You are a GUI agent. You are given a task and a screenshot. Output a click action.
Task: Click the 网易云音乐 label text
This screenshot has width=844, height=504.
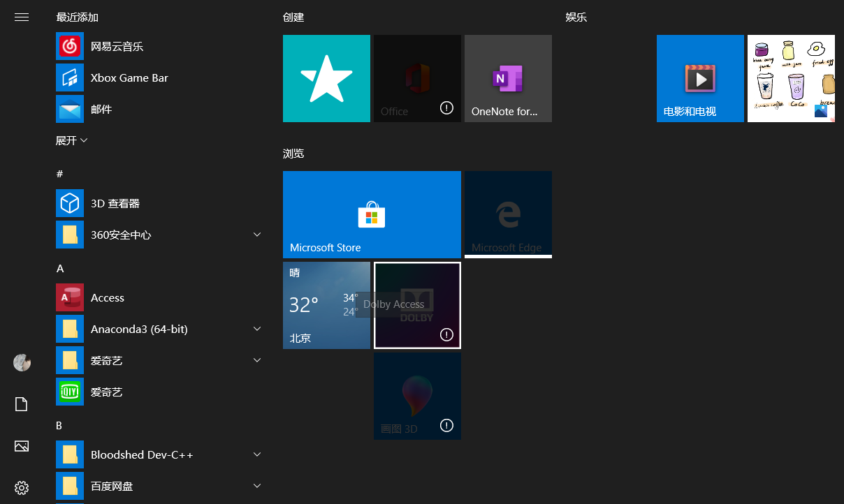click(x=117, y=47)
